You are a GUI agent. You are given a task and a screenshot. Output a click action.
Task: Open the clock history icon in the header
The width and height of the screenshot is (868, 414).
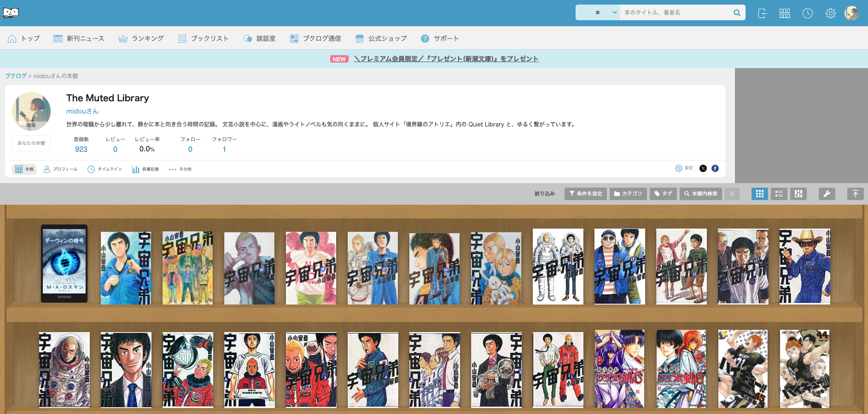(808, 13)
